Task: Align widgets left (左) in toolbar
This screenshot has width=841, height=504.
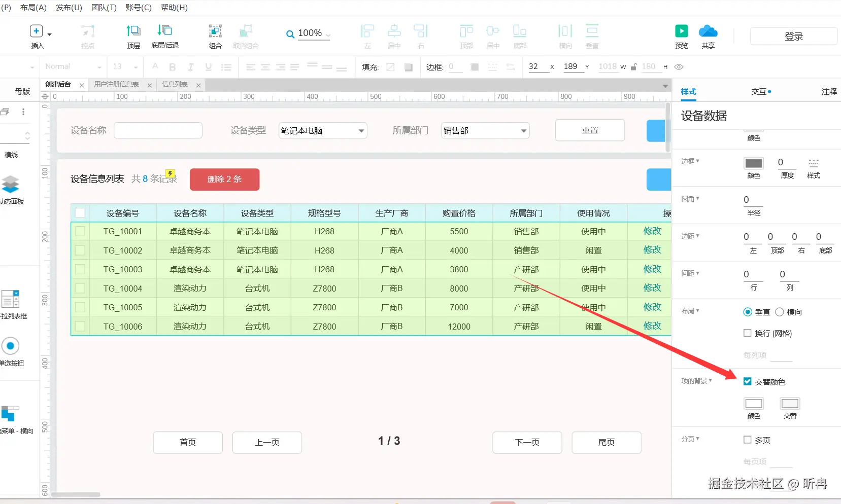Action: click(367, 31)
